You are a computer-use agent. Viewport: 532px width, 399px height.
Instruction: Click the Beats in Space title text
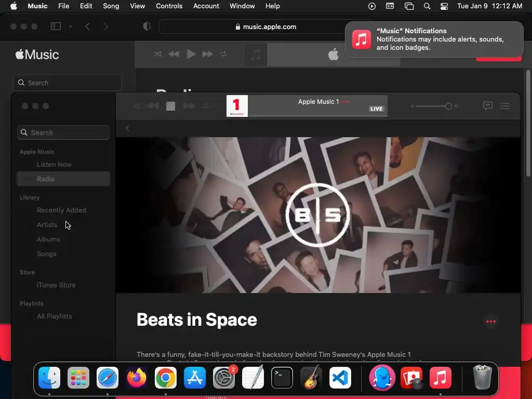click(x=197, y=320)
